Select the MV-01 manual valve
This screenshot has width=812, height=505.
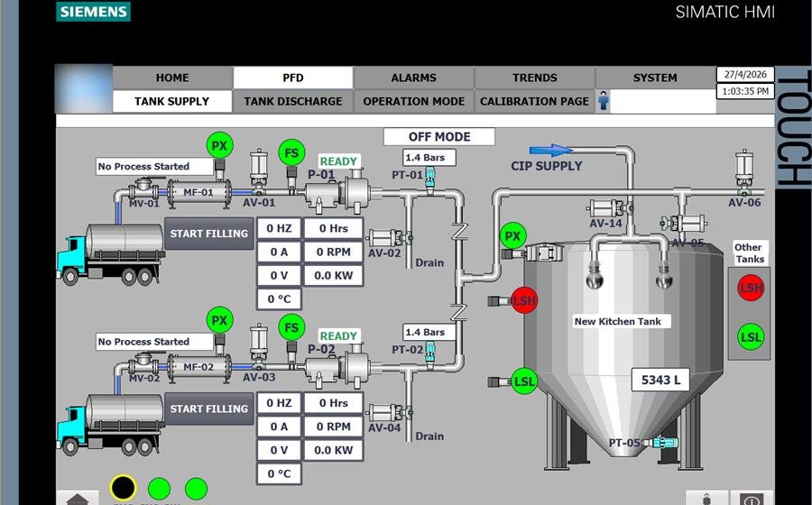pyautogui.click(x=144, y=189)
